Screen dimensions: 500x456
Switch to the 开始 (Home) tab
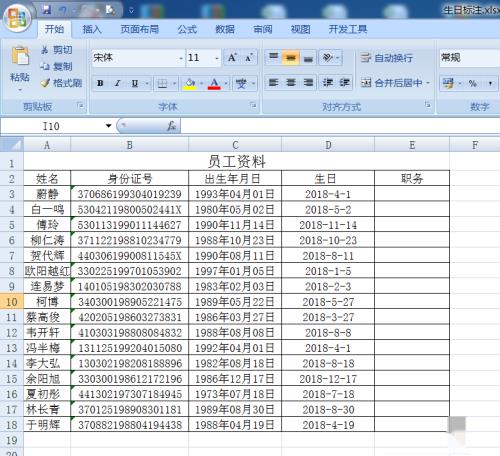pos(54,29)
